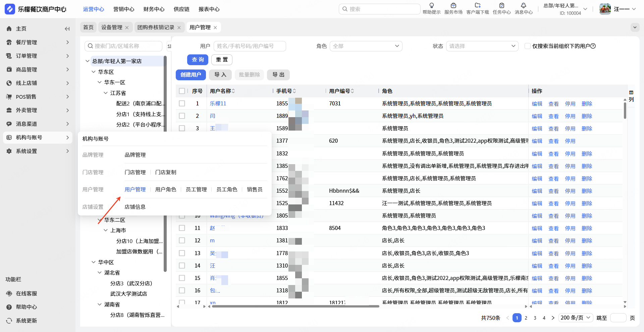Image resolution: width=644 pixels, height=332 pixels.
Task: Open the 消息中心 bell icon
Action: (x=524, y=5)
